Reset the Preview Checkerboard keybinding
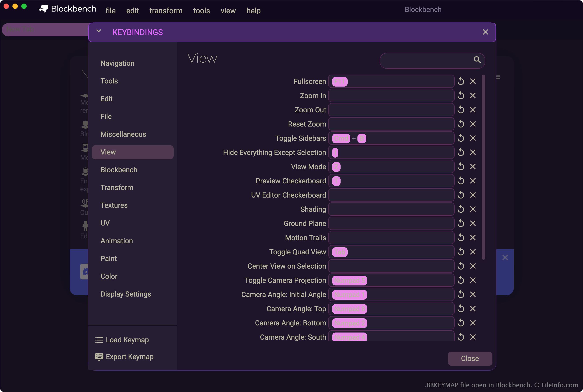The image size is (583, 392). pos(461,181)
